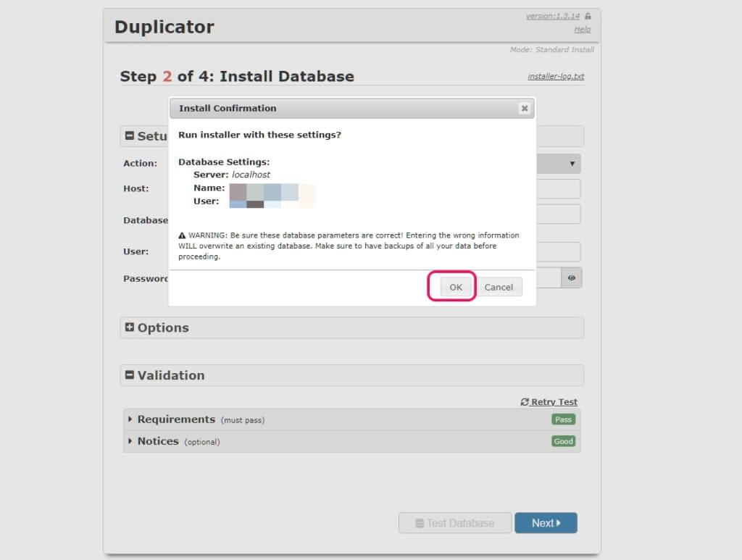Screen dimensions: 742x560
Task: Click the lock icon beside the version
Action: click(588, 16)
